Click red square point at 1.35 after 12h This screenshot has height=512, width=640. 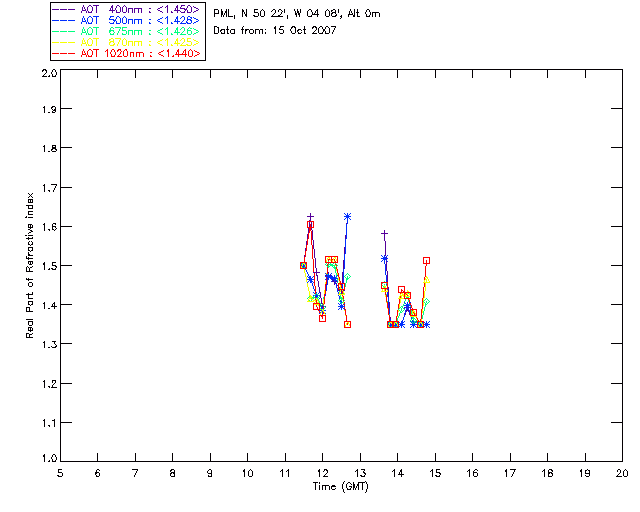pyautogui.click(x=347, y=325)
